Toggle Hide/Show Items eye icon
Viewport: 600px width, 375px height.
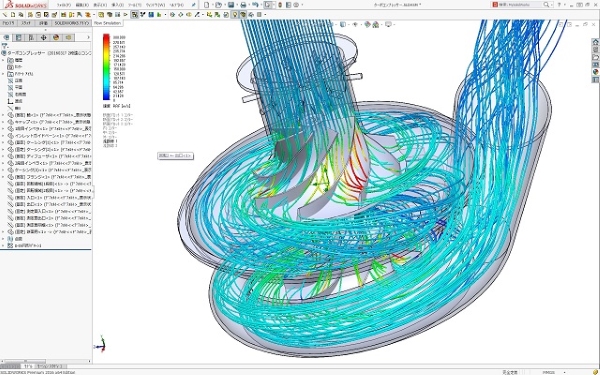(x=355, y=24)
